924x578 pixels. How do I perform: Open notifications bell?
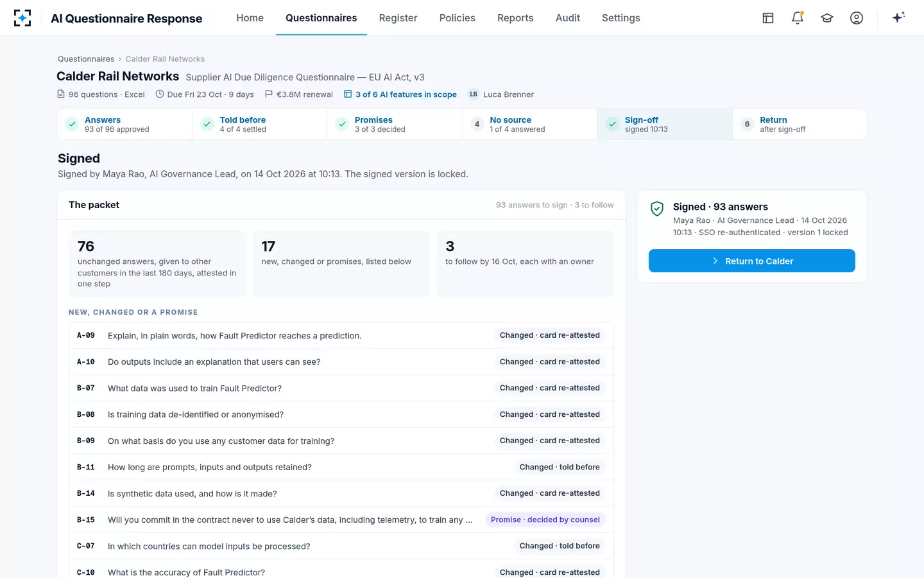tap(798, 18)
